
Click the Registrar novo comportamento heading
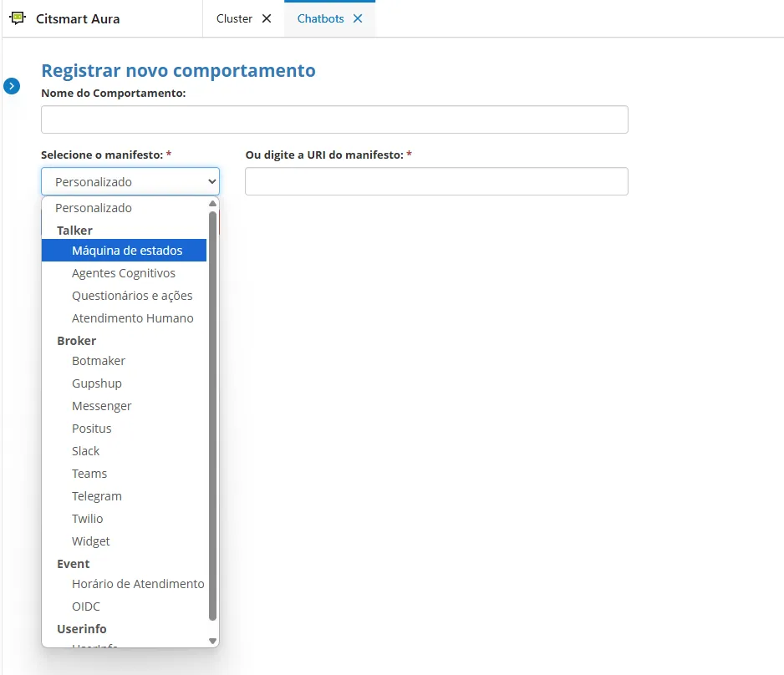tap(178, 70)
